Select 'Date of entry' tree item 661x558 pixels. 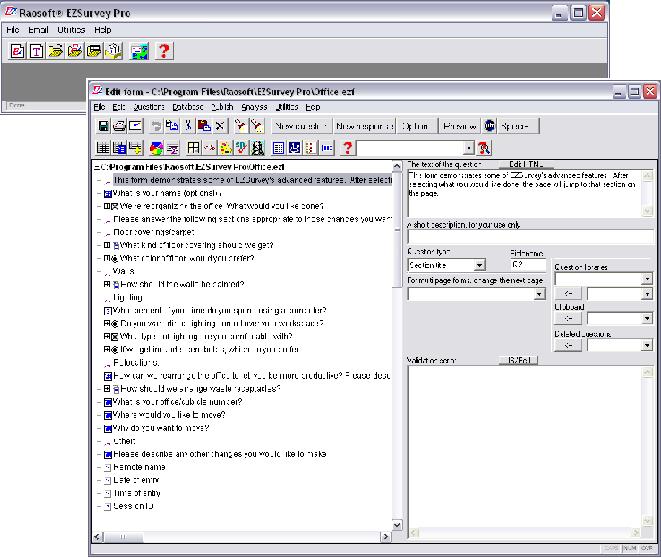(x=136, y=480)
